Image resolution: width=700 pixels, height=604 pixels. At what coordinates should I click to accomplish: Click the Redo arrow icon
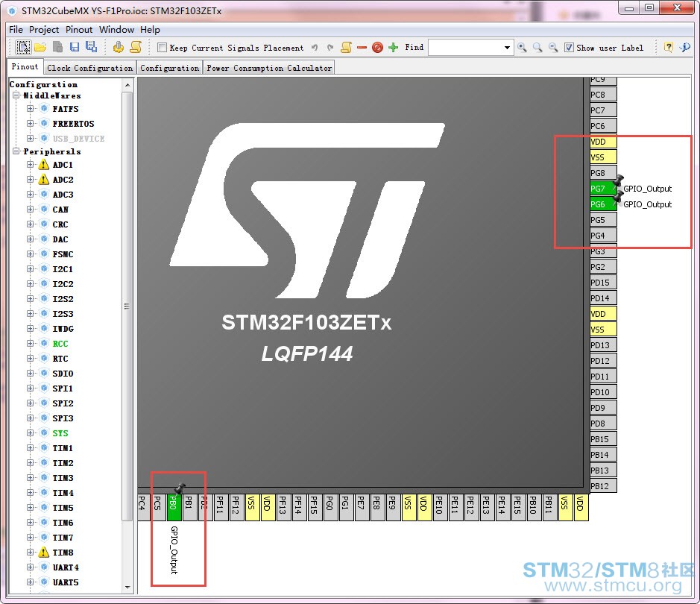click(330, 47)
